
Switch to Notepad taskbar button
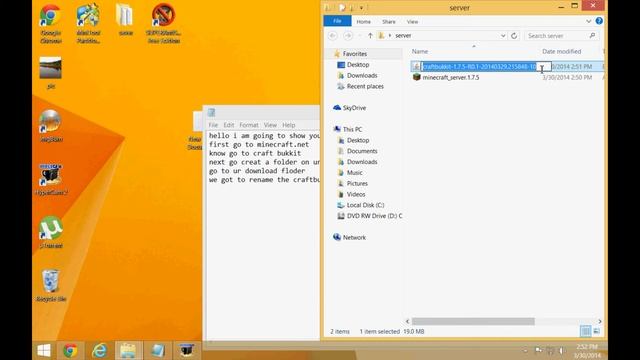pos(158,350)
